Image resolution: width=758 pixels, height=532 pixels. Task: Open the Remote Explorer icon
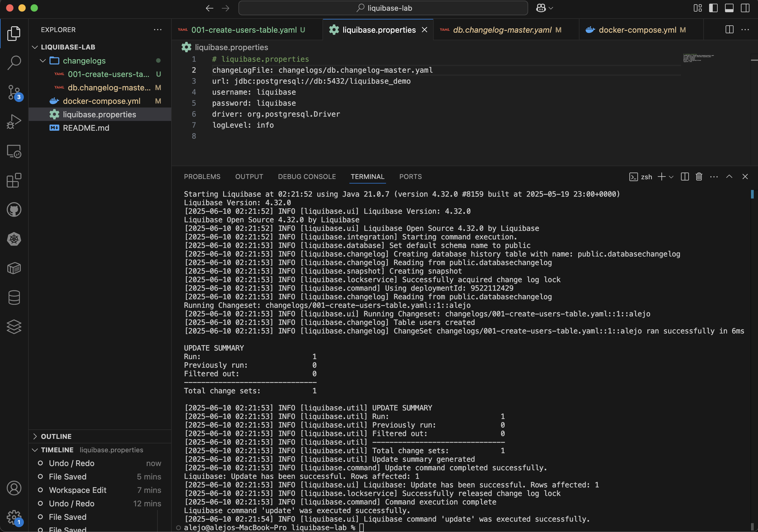14,151
